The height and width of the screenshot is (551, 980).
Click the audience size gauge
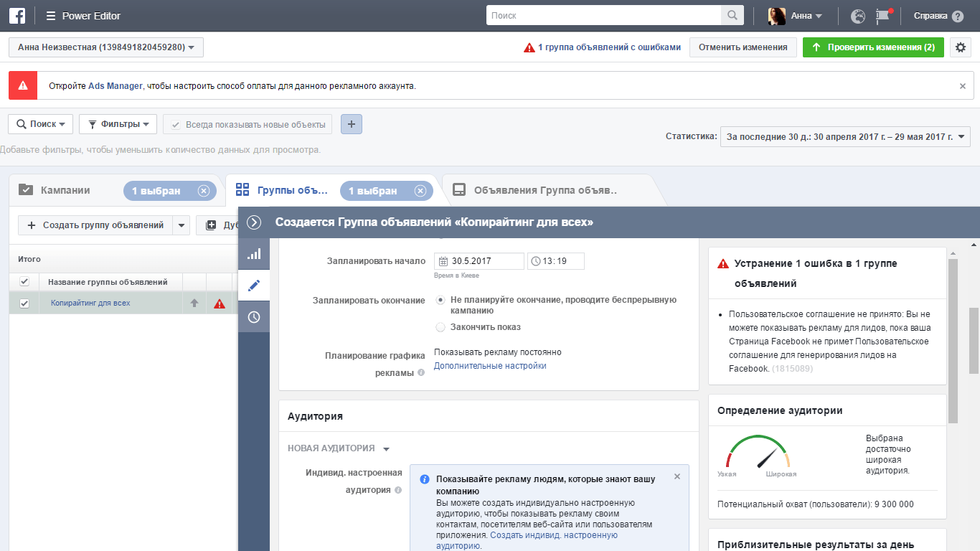click(x=758, y=453)
